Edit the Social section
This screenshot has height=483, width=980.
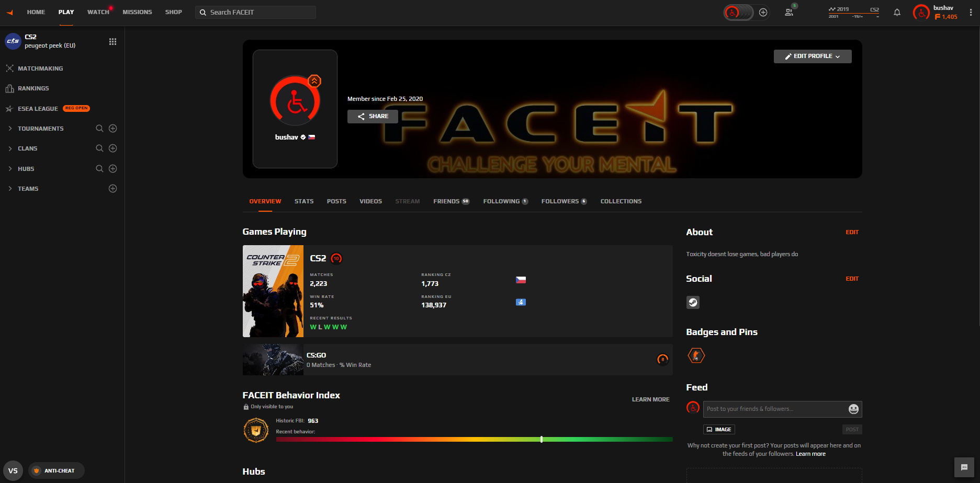pos(852,279)
